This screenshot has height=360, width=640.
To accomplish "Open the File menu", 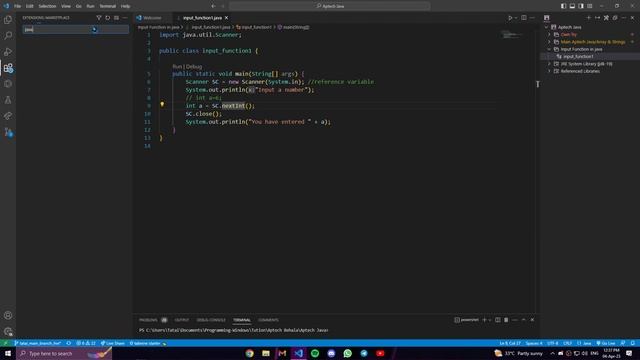I will [x=17, y=6].
